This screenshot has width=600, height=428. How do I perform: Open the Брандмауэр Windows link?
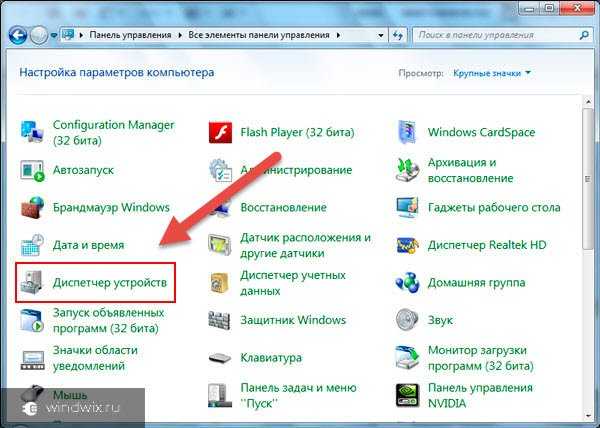coord(111,208)
